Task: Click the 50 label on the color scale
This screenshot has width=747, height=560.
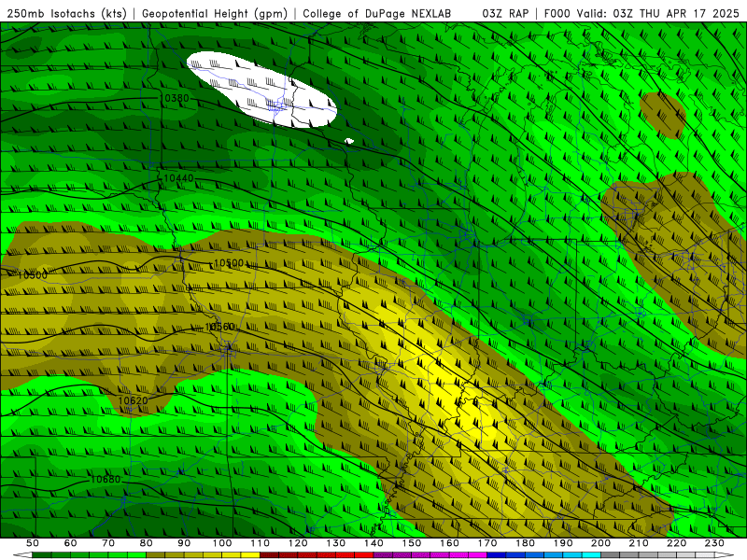Action: click(x=32, y=543)
